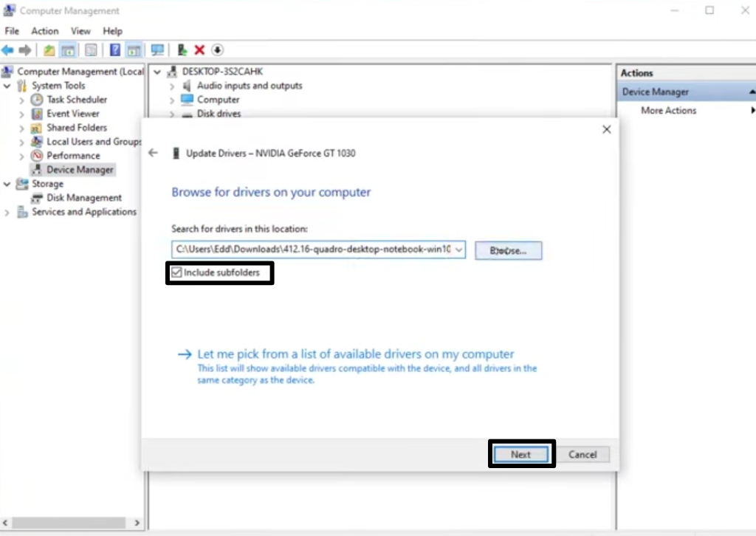
Task: Expand the Event Viewer node
Action: tap(21, 114)
